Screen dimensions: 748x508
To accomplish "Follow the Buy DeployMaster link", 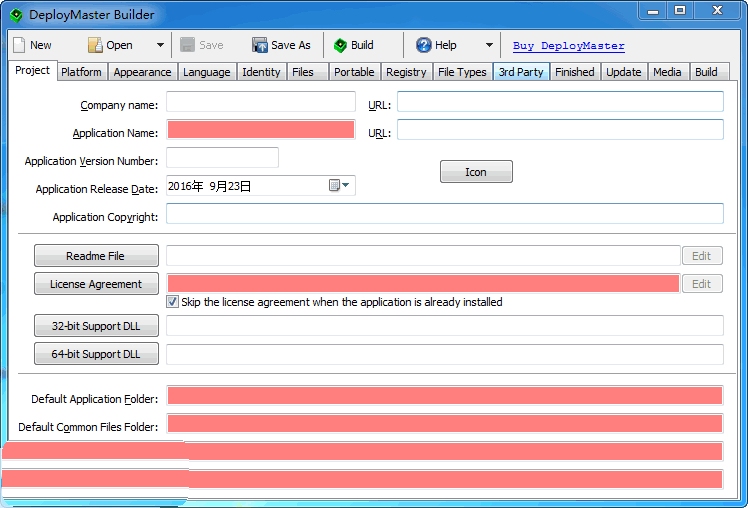I will coord(569,46).
